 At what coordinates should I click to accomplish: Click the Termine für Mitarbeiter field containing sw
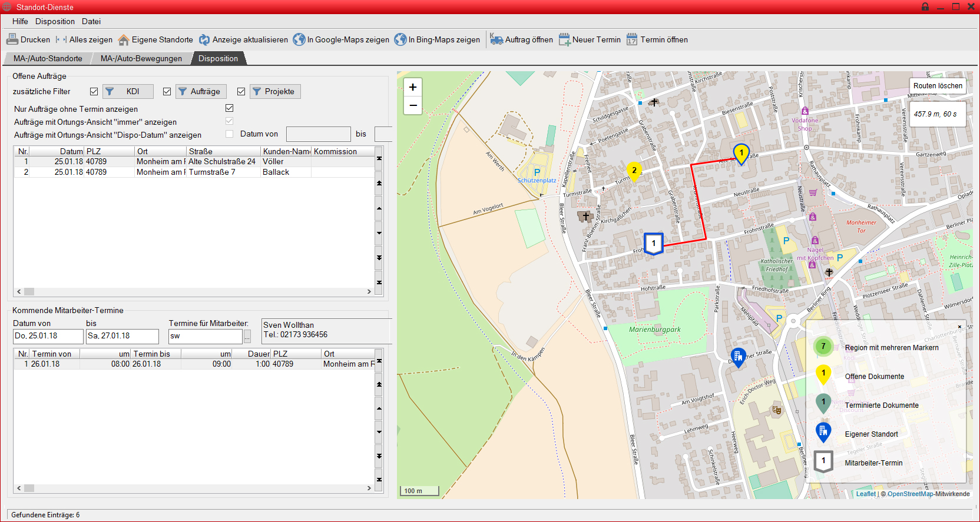click(206, 336)
